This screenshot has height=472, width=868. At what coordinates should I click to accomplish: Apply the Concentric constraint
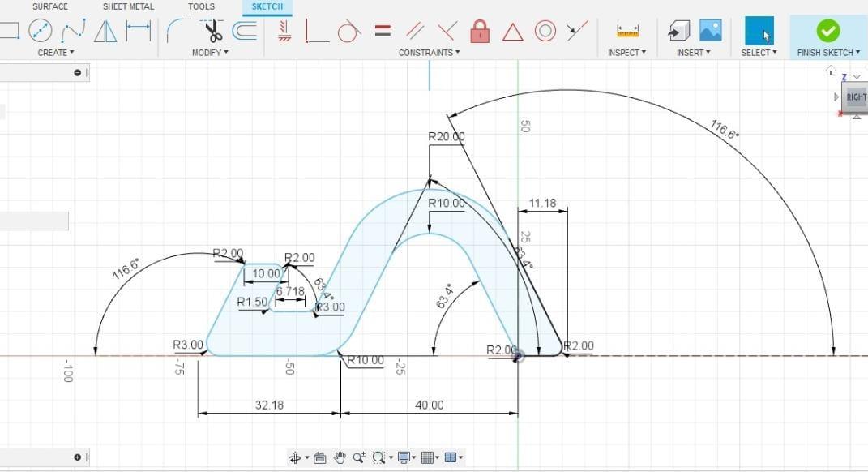pos(545,31)
